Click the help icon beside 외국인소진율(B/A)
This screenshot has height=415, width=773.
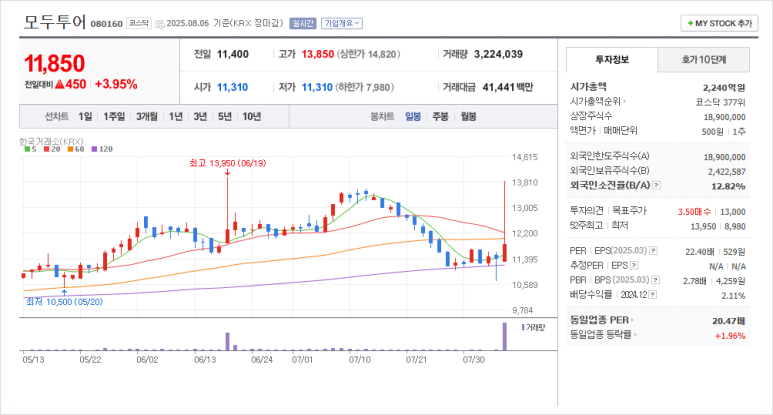657,185
